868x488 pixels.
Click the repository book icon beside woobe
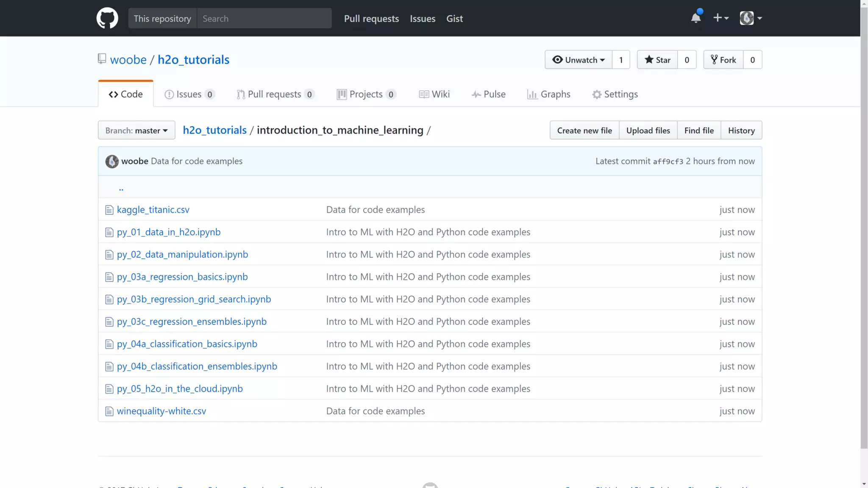pos(102,58)
